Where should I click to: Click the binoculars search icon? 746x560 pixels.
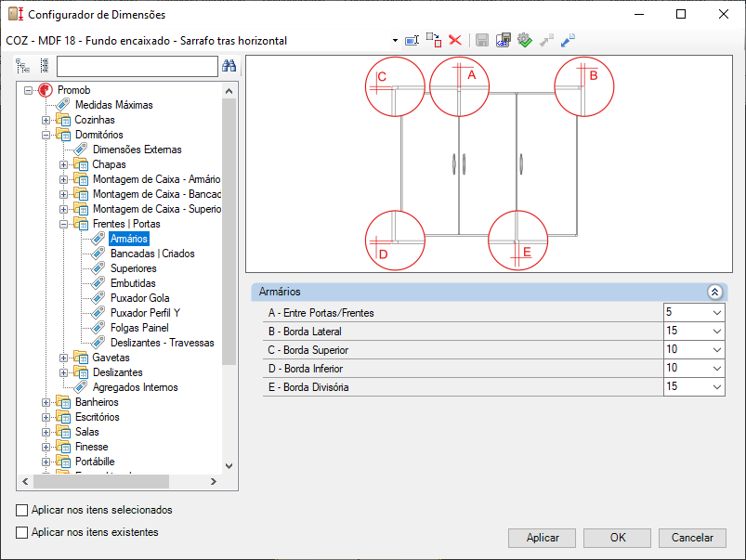tap(229, 66)
